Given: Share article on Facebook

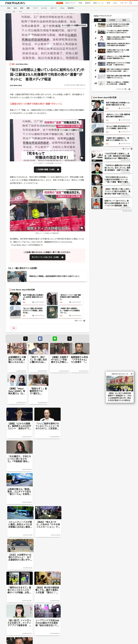Looking at the screenshot, I should tap(40, 339).
